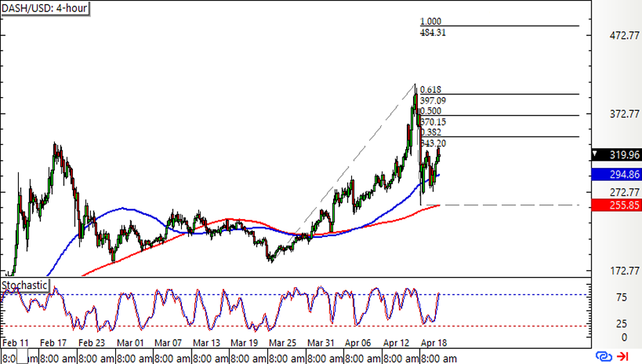This screenshot has height=364, width=642.
Task: Click the 0.618 Fibonacci level label
Action: click(431, 89)
